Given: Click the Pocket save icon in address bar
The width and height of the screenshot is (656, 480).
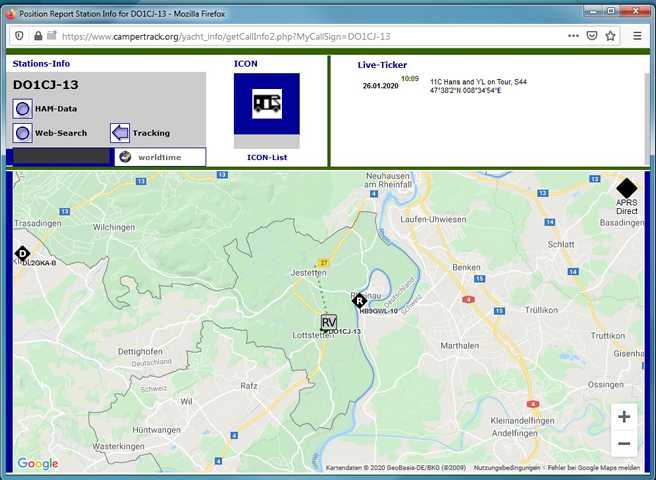Looking at the screenshot, I should [592, 36].
